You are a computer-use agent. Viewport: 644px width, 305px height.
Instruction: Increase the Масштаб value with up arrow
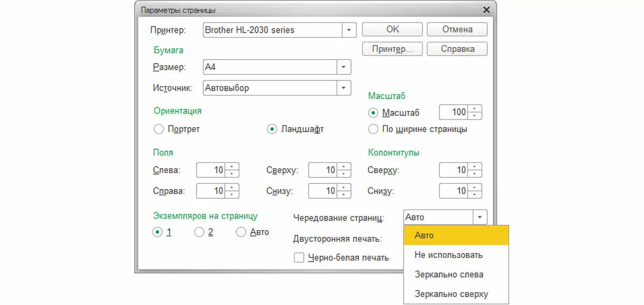point(475,109)
